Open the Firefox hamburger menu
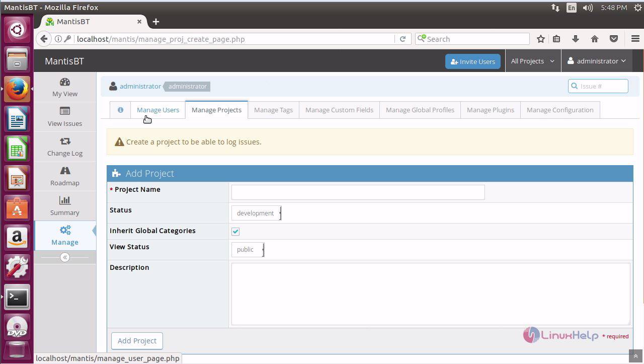644x364 pixels. coord(635,39)
